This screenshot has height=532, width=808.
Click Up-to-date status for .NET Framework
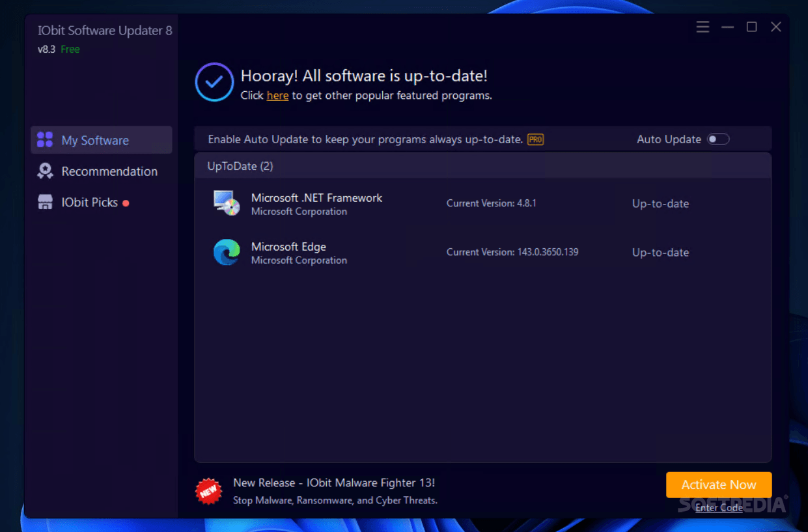coord(660,204)
